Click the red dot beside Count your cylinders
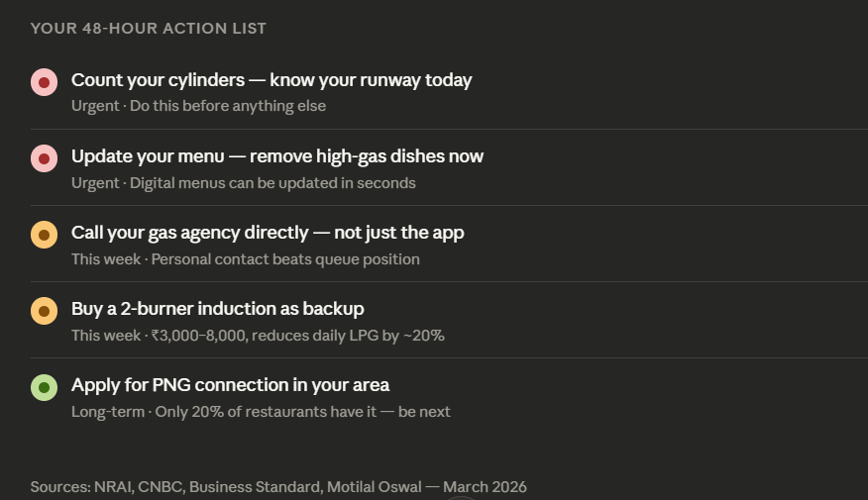The height and width of the screenshot is (500, 868). [44, 83]
